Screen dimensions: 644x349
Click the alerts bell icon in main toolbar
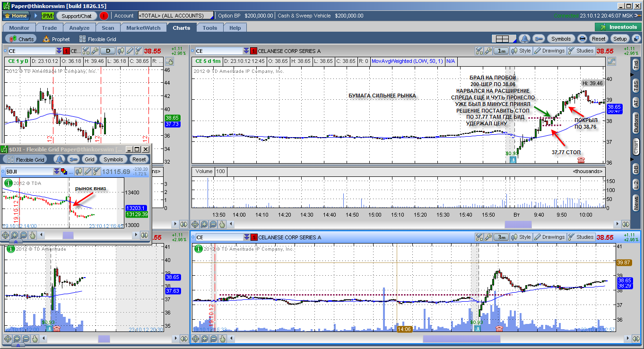[x=524, y=39]
